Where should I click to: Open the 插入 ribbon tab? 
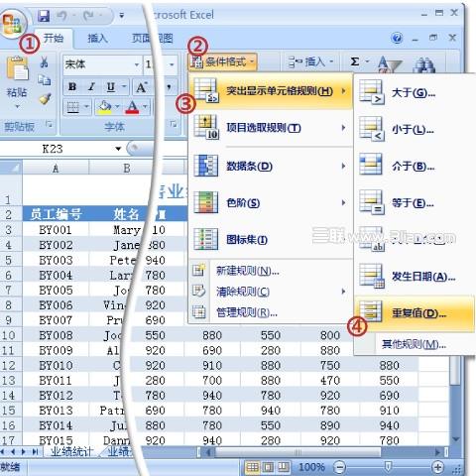(x=98, y=39)
